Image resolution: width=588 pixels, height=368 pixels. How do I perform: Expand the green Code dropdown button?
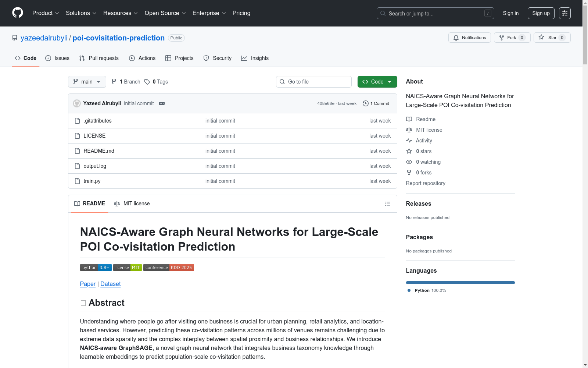(377, 82)
